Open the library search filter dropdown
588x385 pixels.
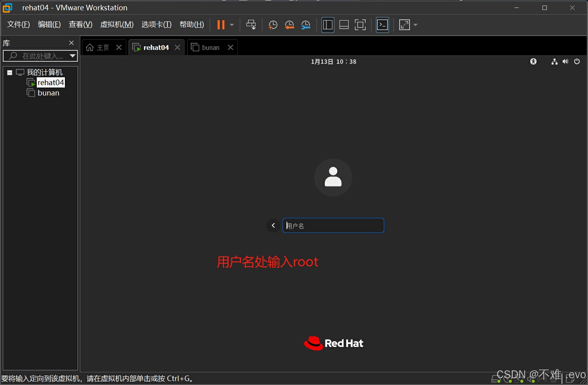click(73, 56)
